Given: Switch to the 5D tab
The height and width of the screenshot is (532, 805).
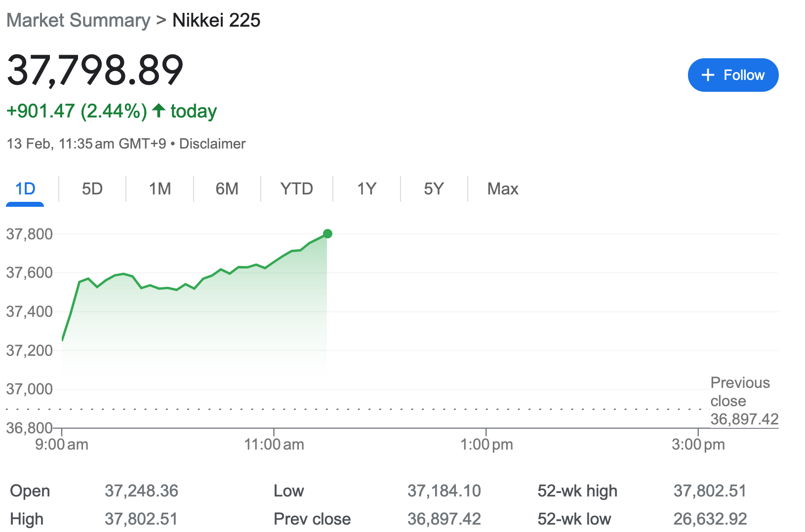Looking at the screenshot, I should click(x=92, y=189).
